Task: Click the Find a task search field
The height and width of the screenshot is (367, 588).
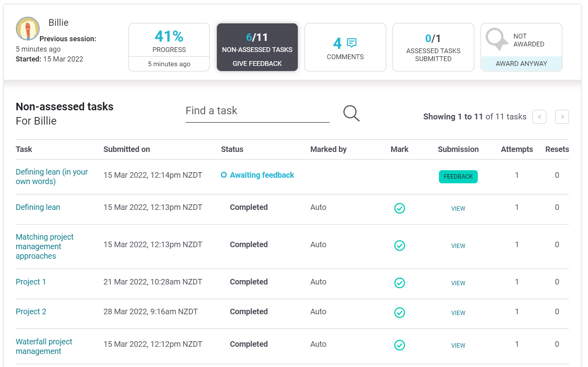Action: pos(257,111)
